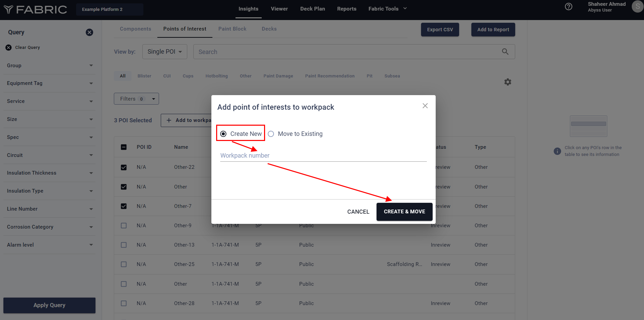Click the Clear Query X icon
Image resolution: width=644 pixels, height=320 pixels.
[8, 48]
